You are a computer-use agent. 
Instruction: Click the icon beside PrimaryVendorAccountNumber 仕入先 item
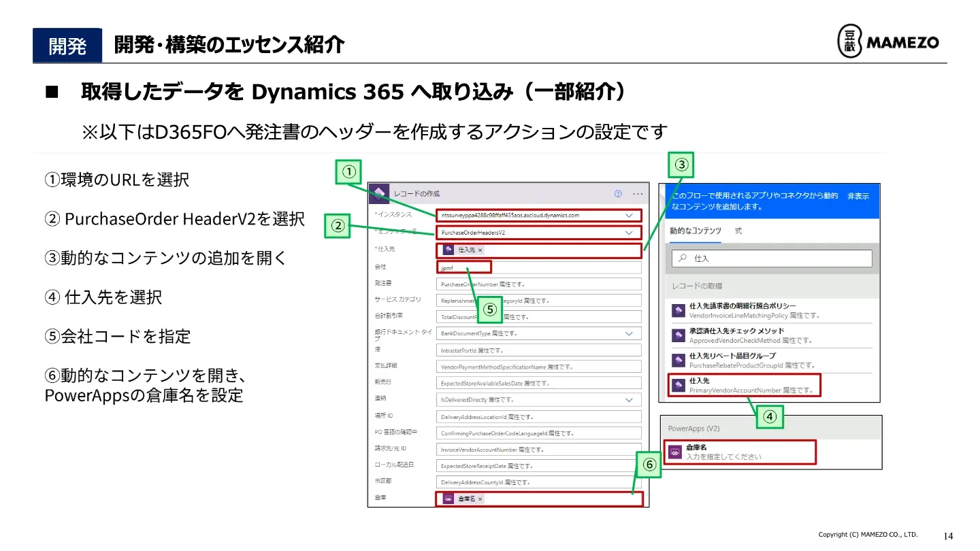point(678,386)
